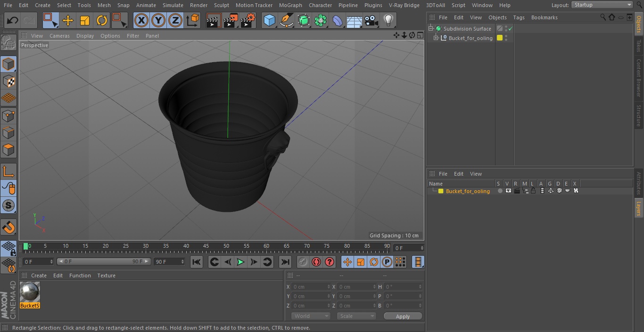644x332 pixels.
Task: Add a floor environment object
Action: click(355, 21)
